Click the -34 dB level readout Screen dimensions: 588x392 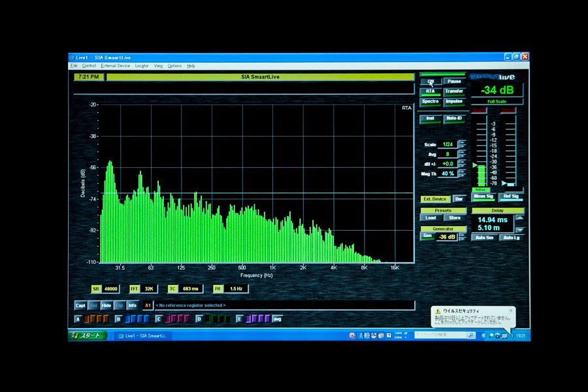[497, 90]
